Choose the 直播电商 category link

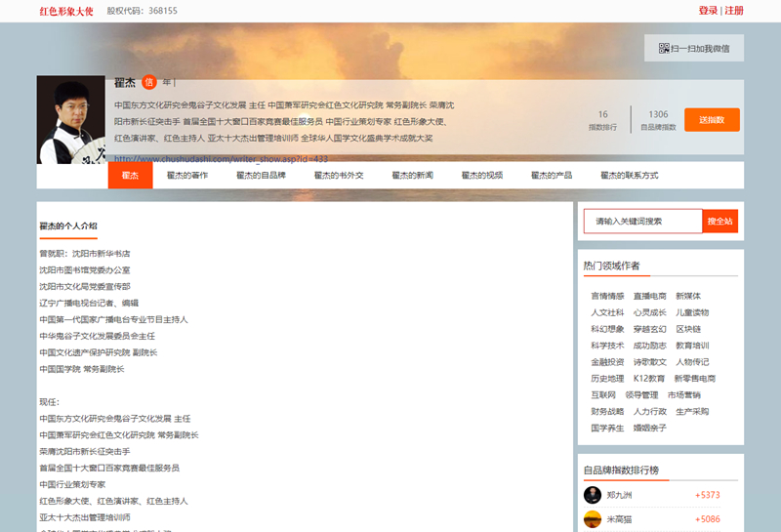[x=649, y=296]
